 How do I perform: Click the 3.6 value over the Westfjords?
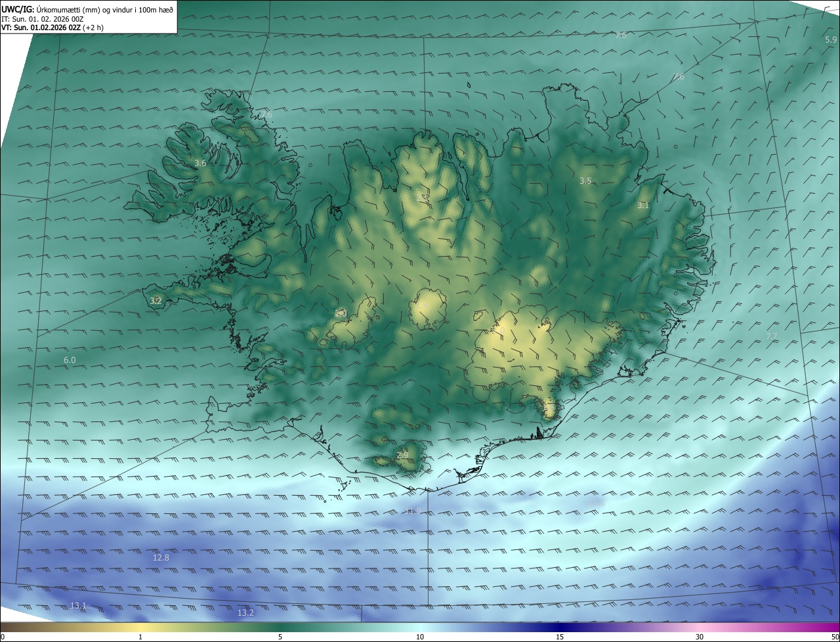[x=200, y=163]
